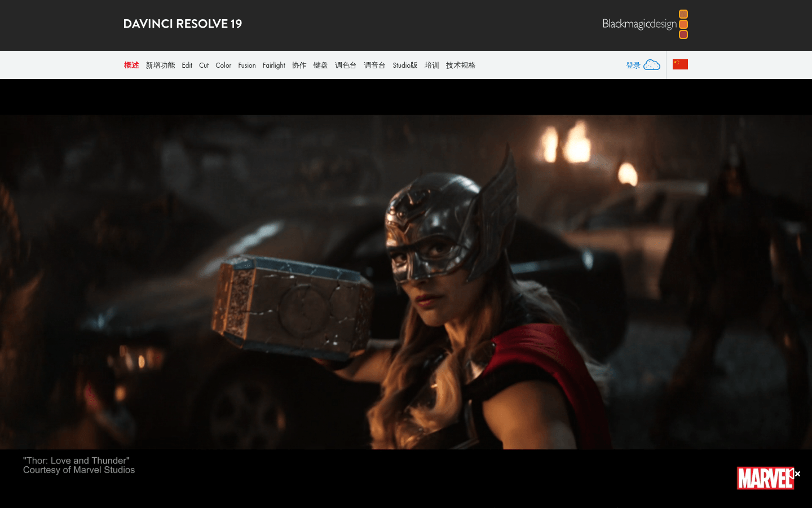Open the Color tab
This screenshot has height=508, width=812.
click(x=223, y=65)
